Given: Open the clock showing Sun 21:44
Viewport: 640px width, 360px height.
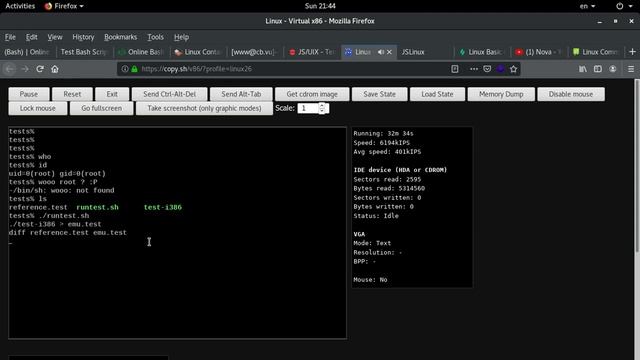Looking at the screenshot, I should (x=320, y=6).
